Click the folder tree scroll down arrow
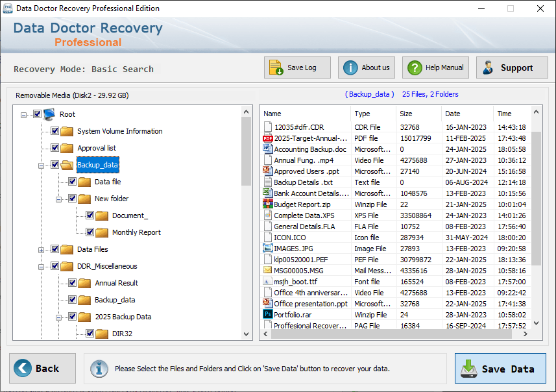 tap(246, 334)
